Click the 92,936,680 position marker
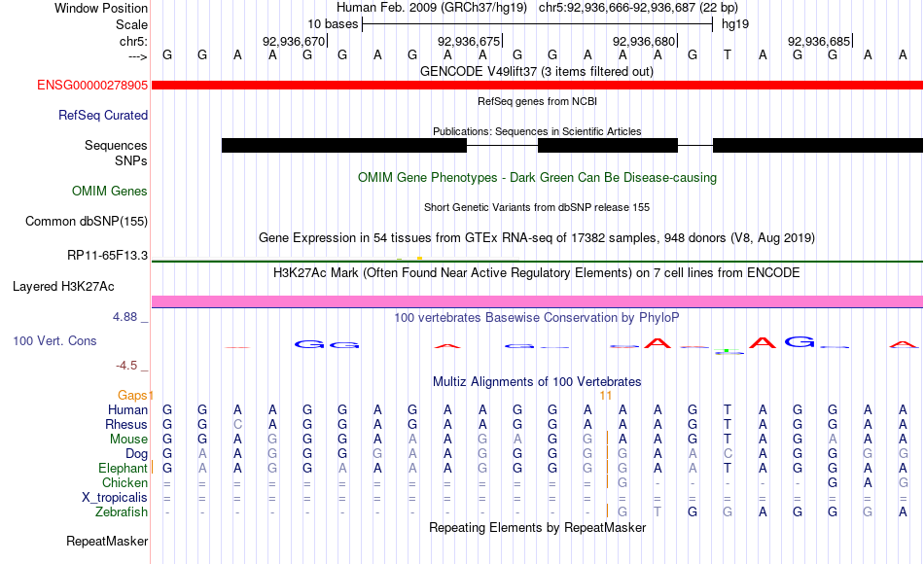This screenshot has width=924, height=564. click(644, 41)
